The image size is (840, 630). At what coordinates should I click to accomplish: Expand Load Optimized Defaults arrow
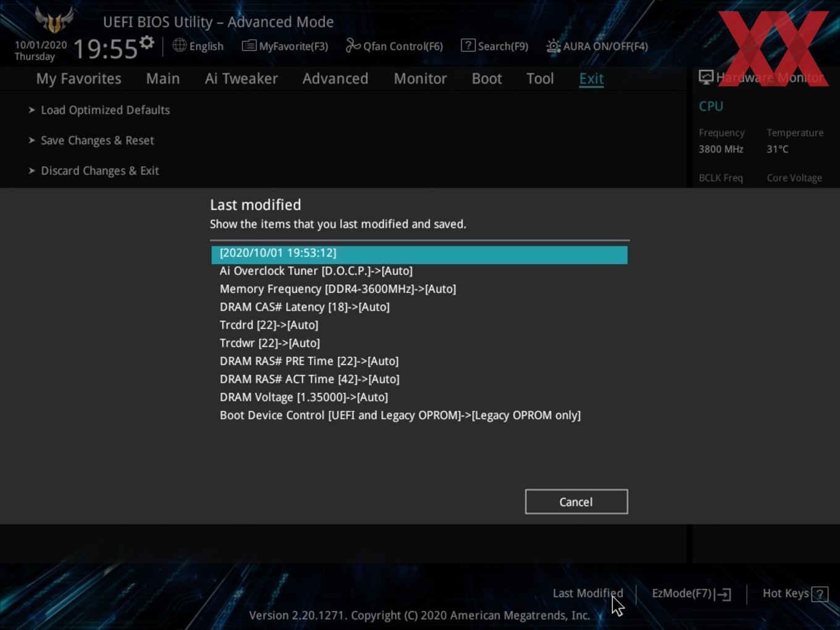tap(31, 110)
